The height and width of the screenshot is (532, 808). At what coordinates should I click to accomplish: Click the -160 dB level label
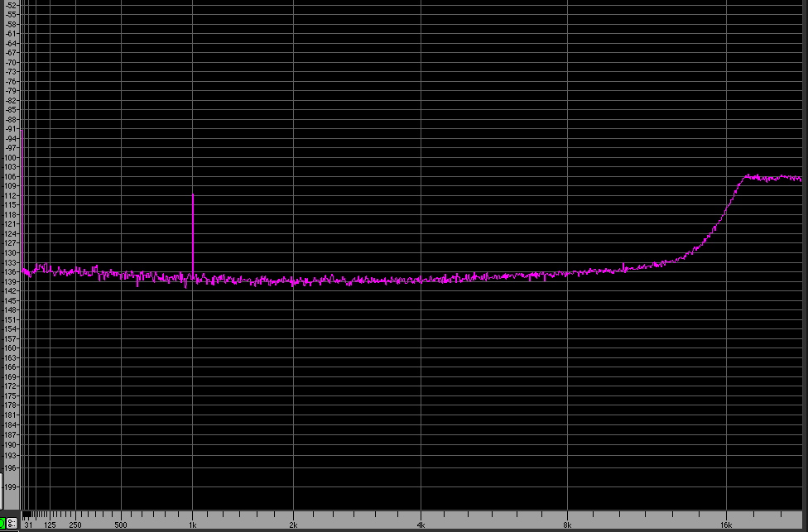(x=10, y=348)
